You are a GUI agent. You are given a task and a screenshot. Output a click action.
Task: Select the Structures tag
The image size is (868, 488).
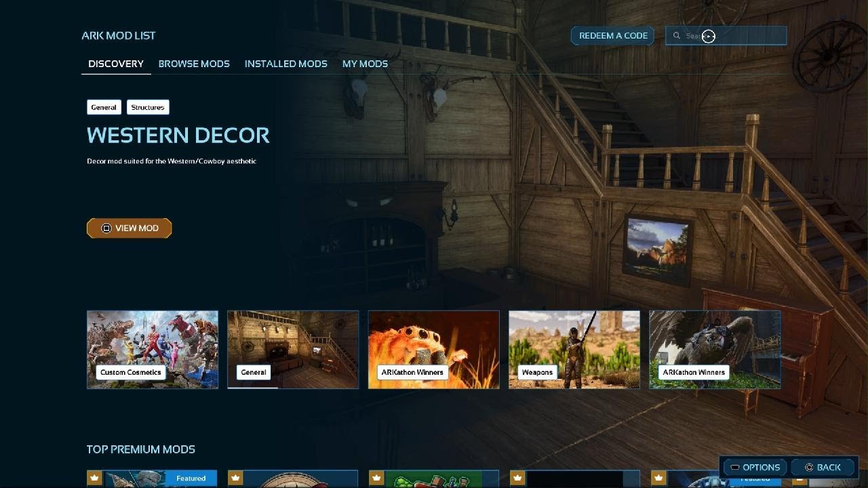pyautogui.click(x=148, y=107)
